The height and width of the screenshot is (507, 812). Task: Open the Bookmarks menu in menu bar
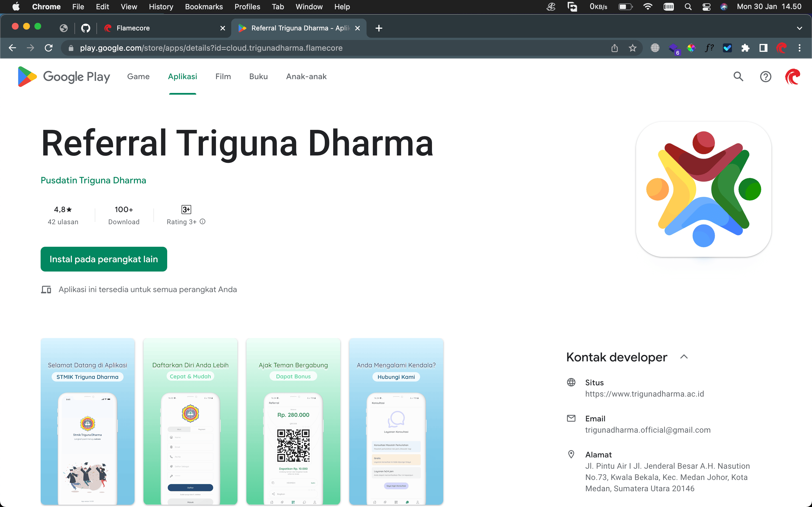click(x=204, y=7)
